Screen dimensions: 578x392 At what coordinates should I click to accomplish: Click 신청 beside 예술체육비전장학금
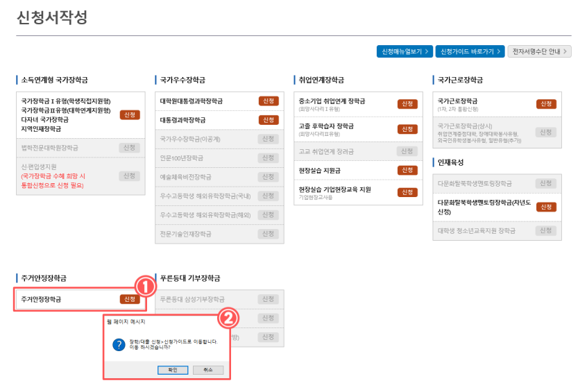[x=268, y=177]
